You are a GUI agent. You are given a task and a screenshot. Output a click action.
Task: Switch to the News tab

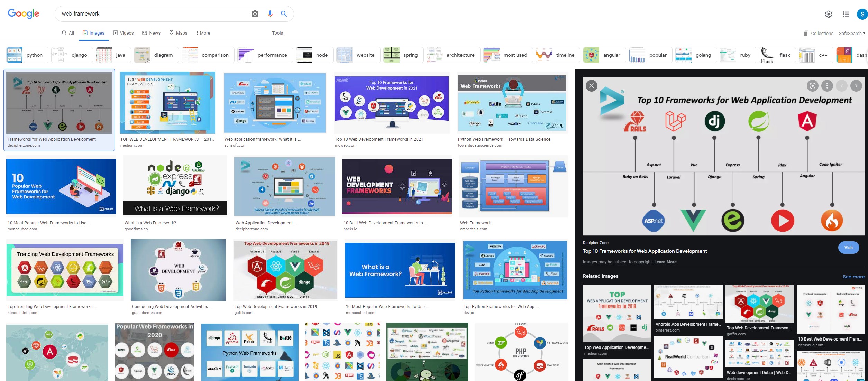tap(152, 33)
